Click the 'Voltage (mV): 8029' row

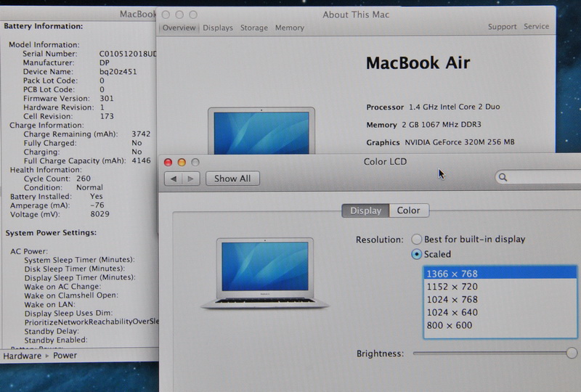point(60,214)
